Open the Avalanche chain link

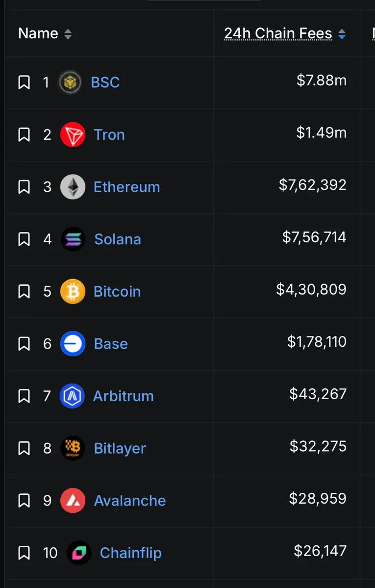(x=130, y=501)
